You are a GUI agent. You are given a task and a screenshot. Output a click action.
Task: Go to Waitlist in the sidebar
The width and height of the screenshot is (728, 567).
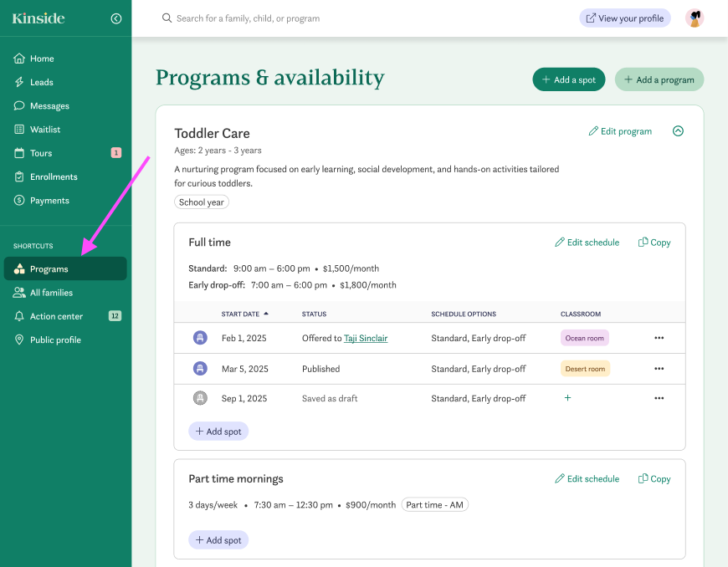45,130
